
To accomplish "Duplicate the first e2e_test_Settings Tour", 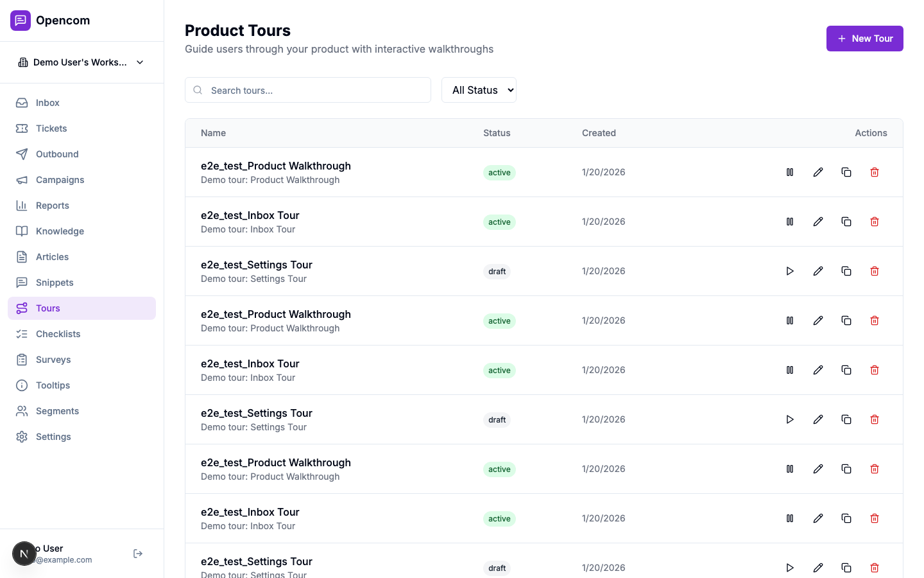I will tap(846, 270).
